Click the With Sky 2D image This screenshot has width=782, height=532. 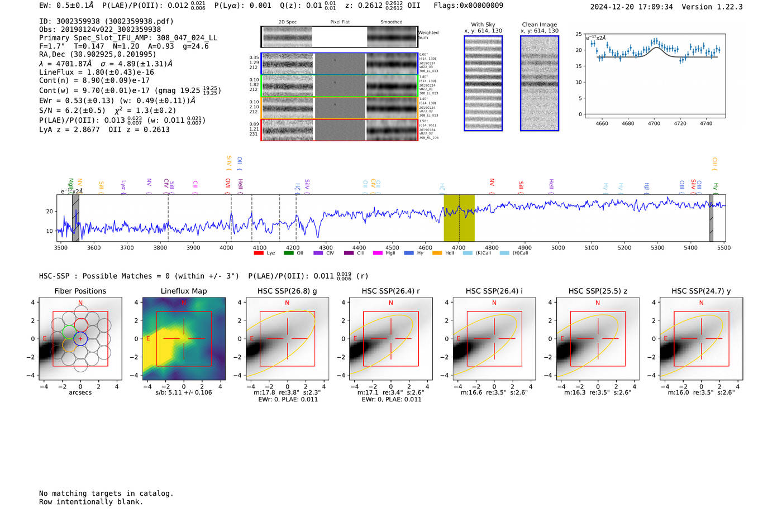tap(483, 83)
